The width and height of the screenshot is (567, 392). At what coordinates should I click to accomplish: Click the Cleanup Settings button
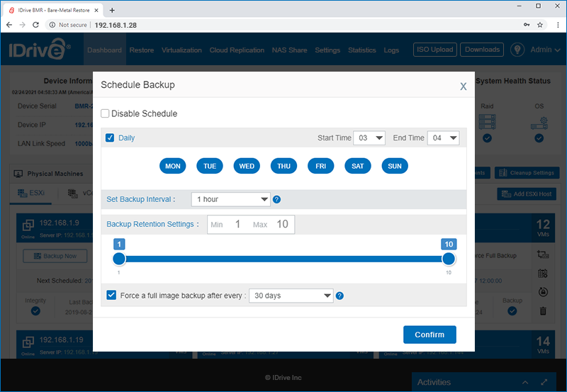click(528, 173)
